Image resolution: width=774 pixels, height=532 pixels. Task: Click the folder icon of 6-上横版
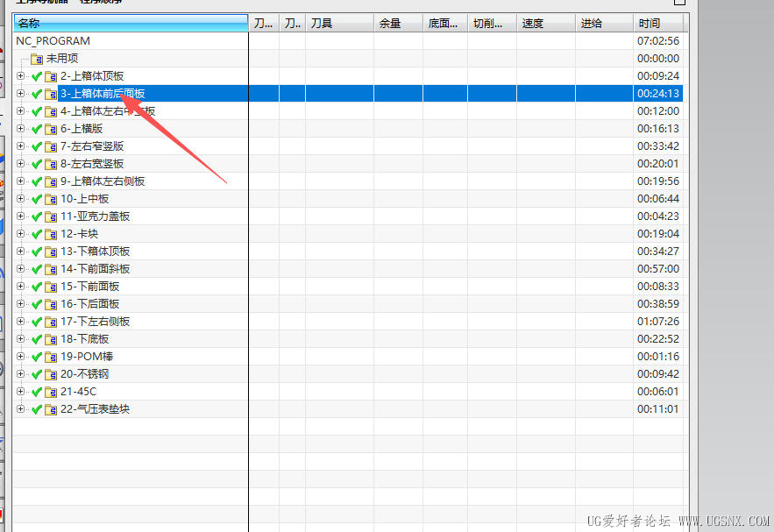pos(51,130)
